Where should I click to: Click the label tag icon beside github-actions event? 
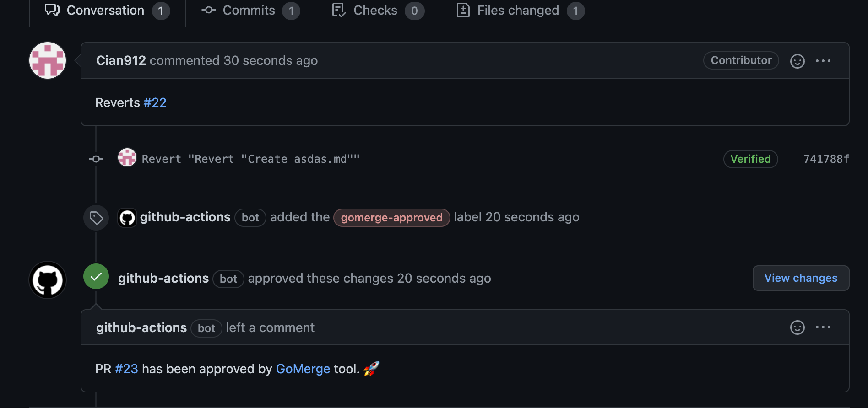click(x=96, y=217)
